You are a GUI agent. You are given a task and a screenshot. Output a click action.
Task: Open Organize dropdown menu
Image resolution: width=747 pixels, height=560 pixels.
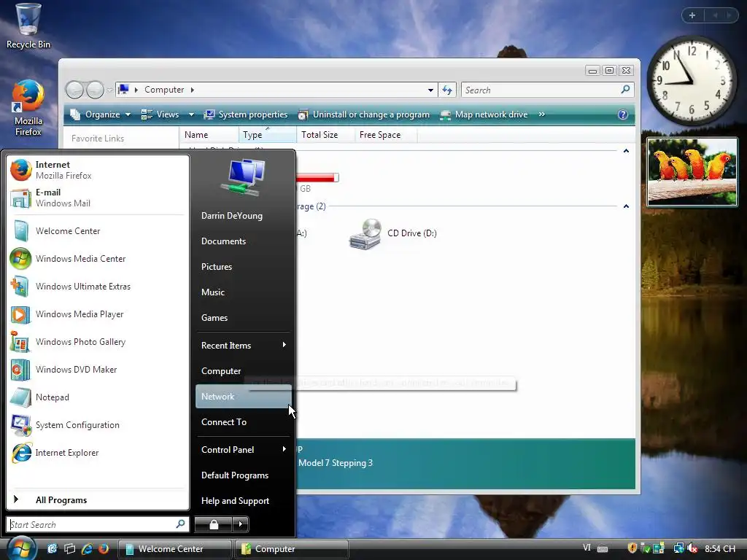[100, 114]
